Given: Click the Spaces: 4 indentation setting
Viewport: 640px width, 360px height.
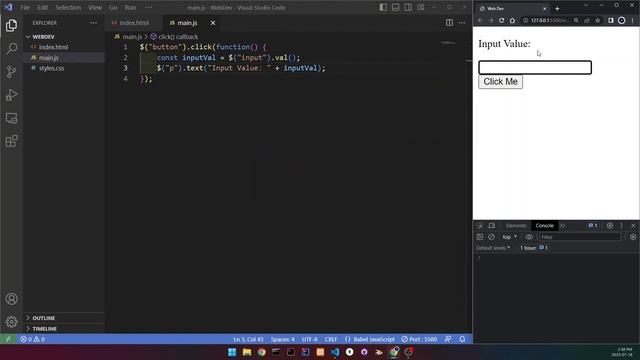Looking at the screenshot, I should 282,339.
